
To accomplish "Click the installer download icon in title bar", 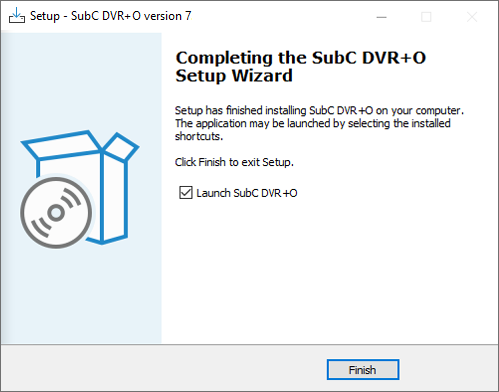I will tap(17, 16).
